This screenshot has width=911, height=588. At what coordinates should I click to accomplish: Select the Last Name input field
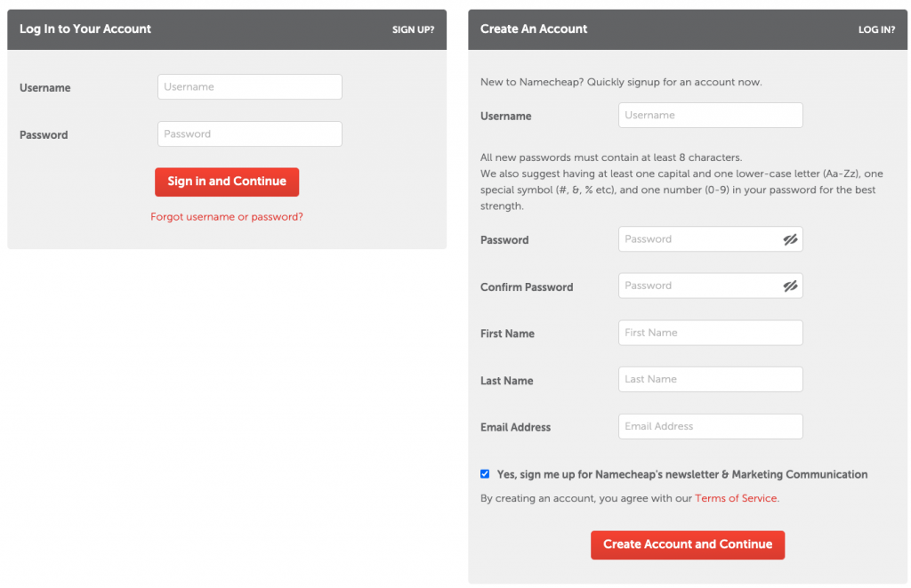[710, 380]
